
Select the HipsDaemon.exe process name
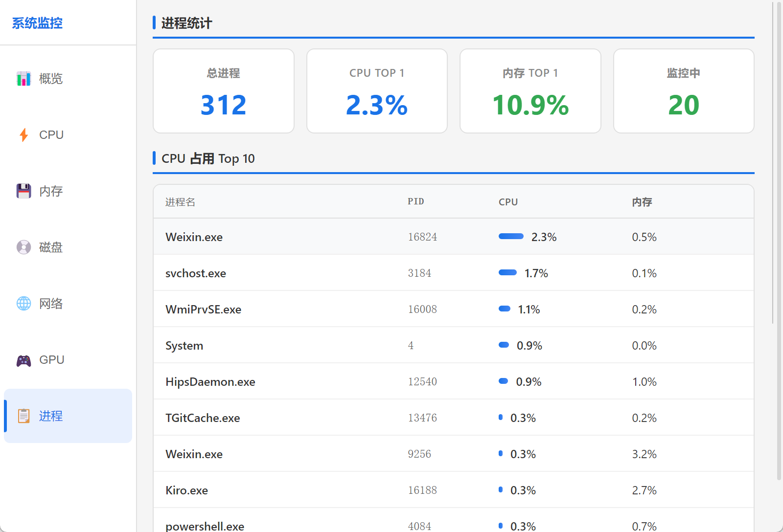point(210,382)
